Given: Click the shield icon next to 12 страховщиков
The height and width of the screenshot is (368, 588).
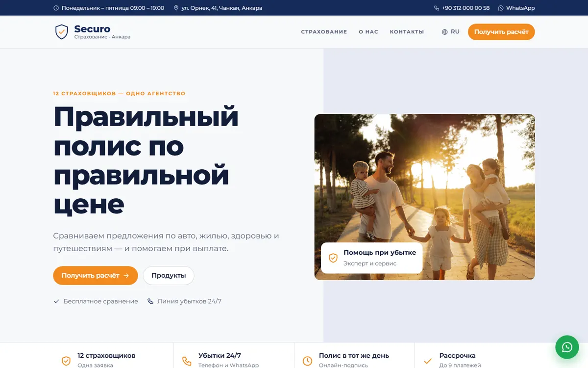Looking at the screenshot, I should tap(66, 361).
